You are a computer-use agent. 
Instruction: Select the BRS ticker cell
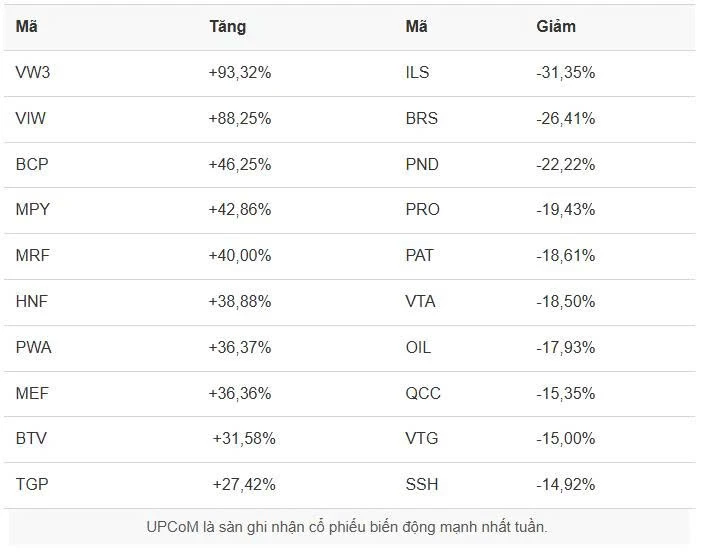click(421, 118)
